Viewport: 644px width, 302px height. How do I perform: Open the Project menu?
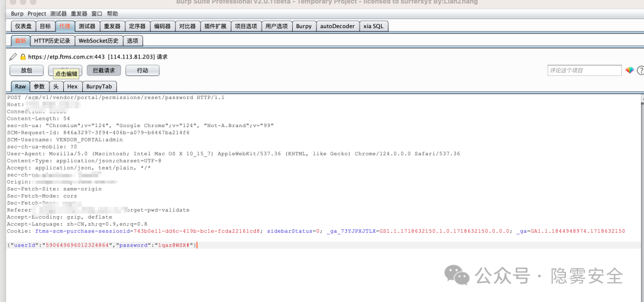[37, 14]
